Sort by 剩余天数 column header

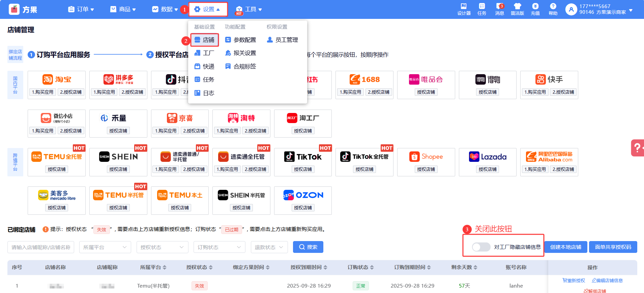click(x=464, y=267)
